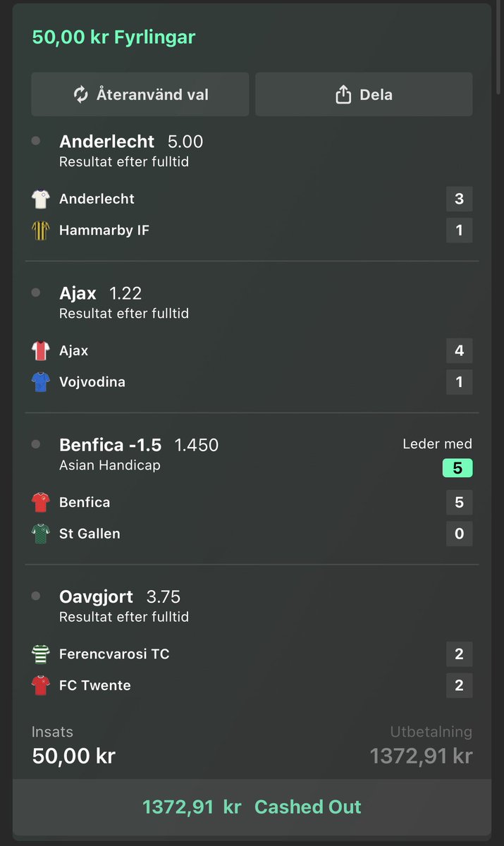Screen dimensions: 504x846
Task: Select the status dot beside Anderlecht selection
Action: 36,141
